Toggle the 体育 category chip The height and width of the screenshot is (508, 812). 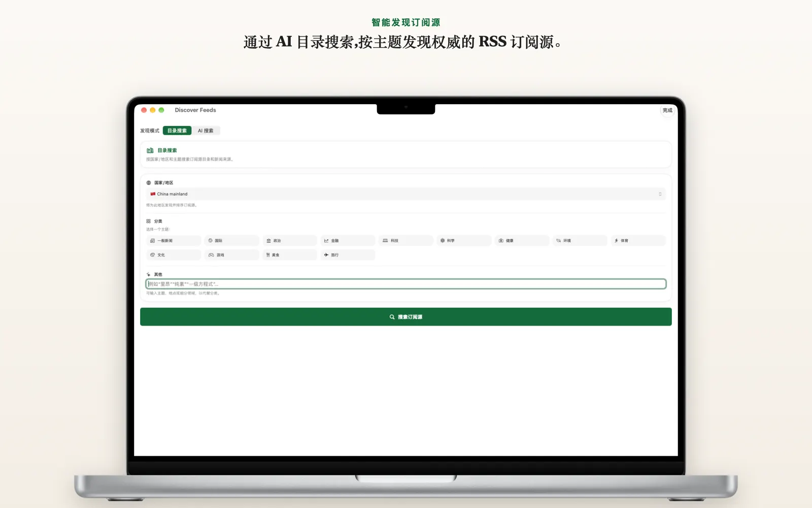[x=638, y=241]
